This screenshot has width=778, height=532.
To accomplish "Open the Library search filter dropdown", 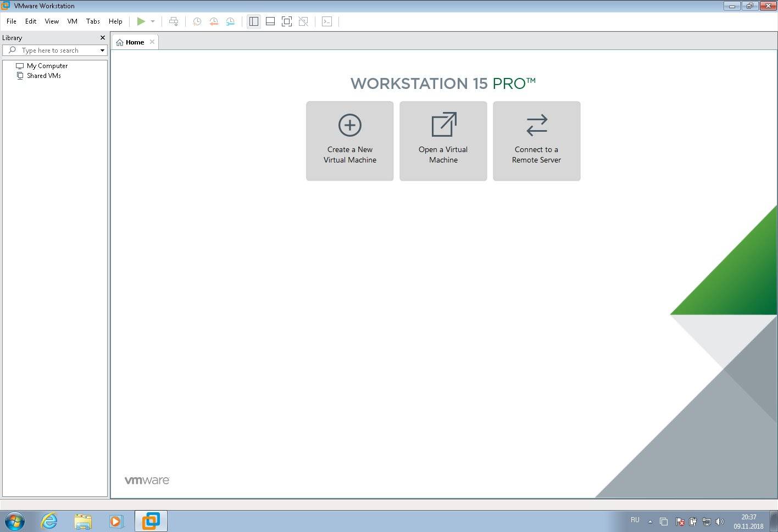I will coord(102,51).
